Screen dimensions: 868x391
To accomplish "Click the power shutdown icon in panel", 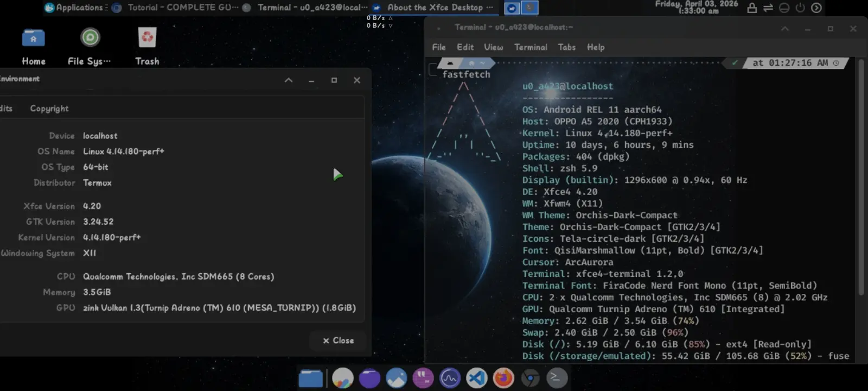I will 800,8.
